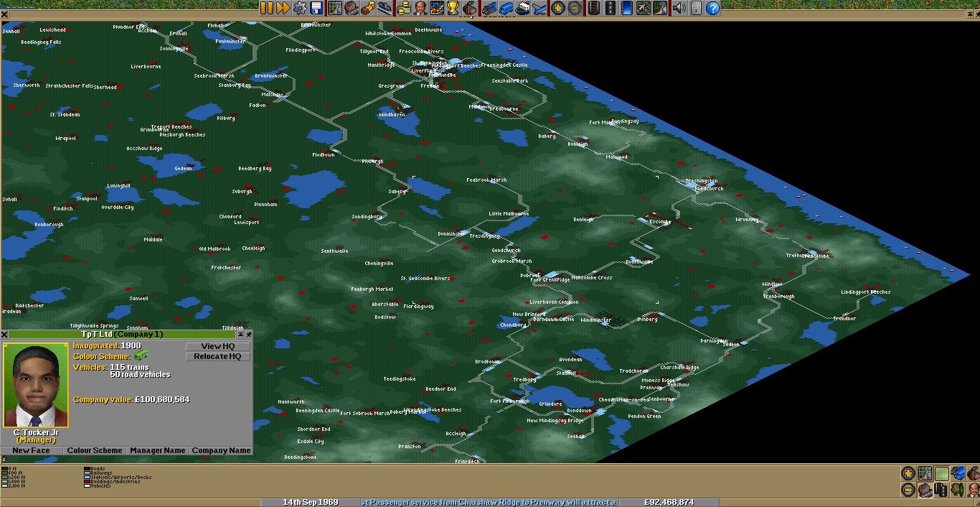The height and width of the screenshot is (507, 980).
Task: Click the Feabrook Marsh town label
Action: [486, 180]
